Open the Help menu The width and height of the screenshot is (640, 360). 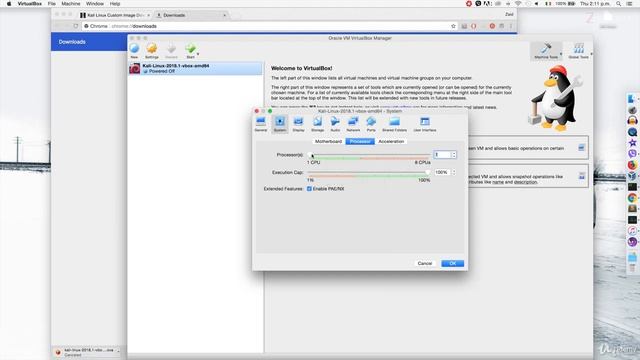click(x=115, y=4)
